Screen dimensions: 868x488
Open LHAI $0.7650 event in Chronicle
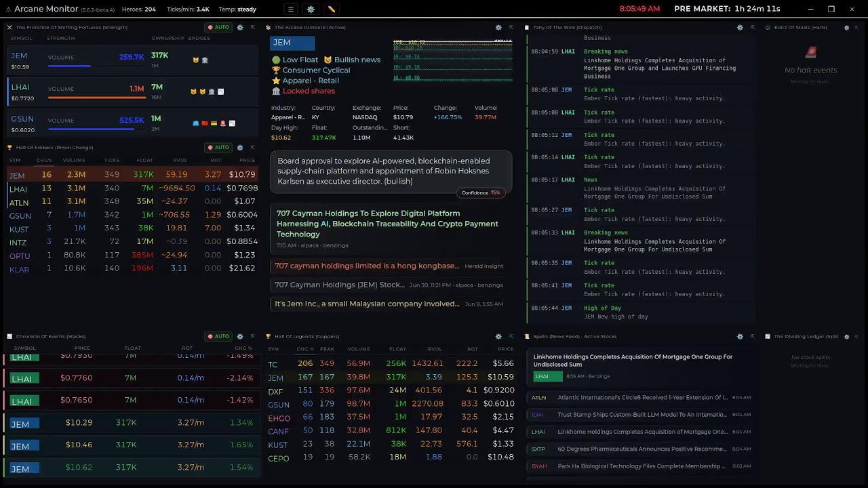pos(132,401)
